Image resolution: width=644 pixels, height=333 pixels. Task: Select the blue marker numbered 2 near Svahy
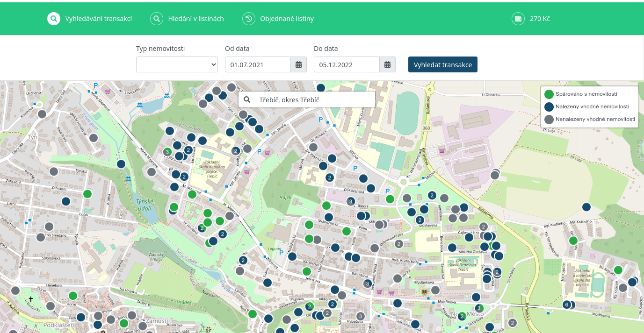coord(243,260)
